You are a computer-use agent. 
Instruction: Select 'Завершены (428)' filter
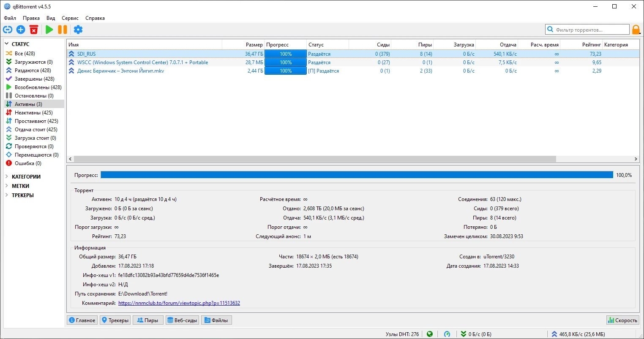[34, 79]
